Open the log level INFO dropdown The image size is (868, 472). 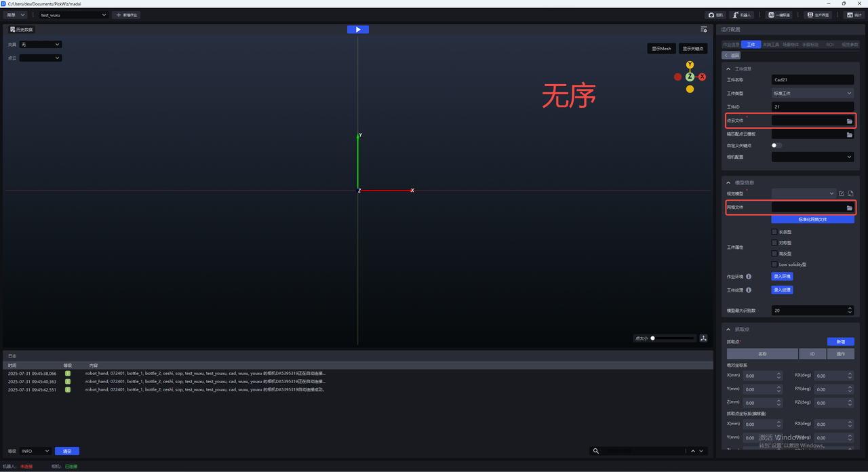[35, 451]
